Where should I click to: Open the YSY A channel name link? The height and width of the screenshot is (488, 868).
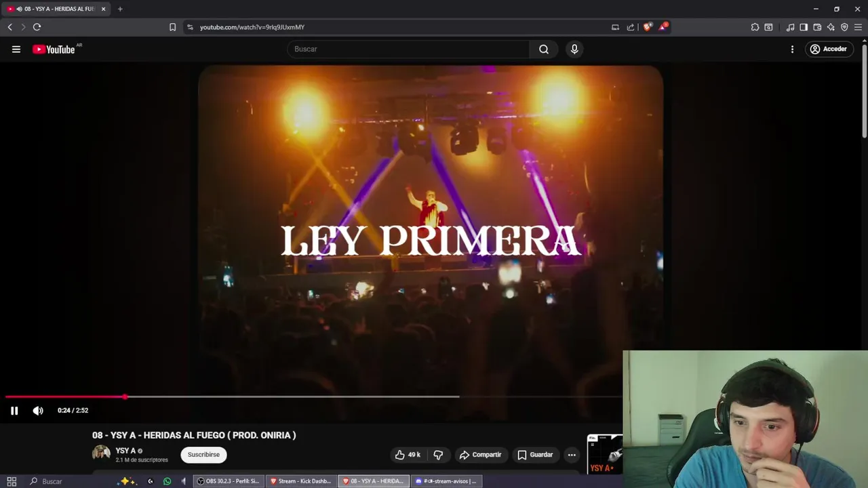pos(125,451)
